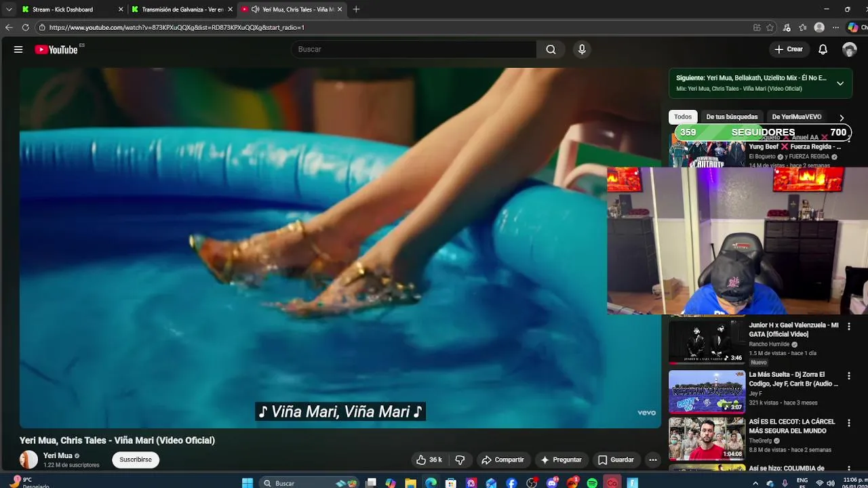Click the magnifier search button beside Buscar
The width and height of the screenshot is (868, 488).
tap(551, 49)
